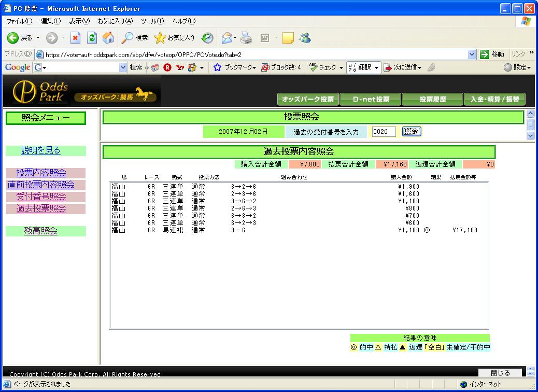The image size is (538, 392).
Task: Open the 投票内容照会 link
Action: coord(41,173)
